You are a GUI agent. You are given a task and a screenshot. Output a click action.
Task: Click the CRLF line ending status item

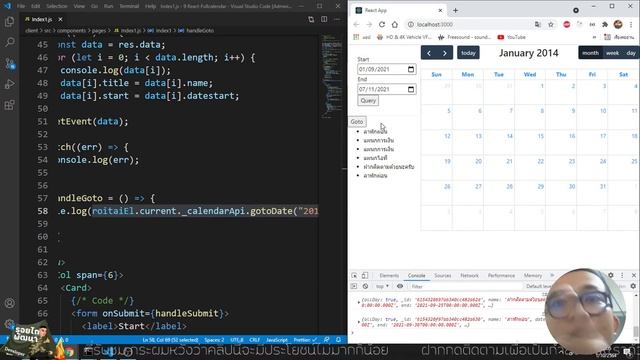coord(254,340)
